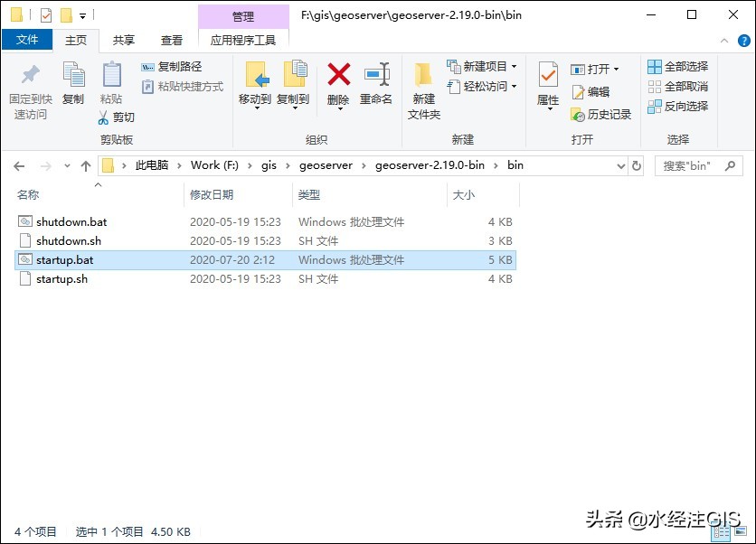Expand the Properties (属性) dropdown arrow
756x544 pixels.
pyautogui.click(x=550, y=109)
